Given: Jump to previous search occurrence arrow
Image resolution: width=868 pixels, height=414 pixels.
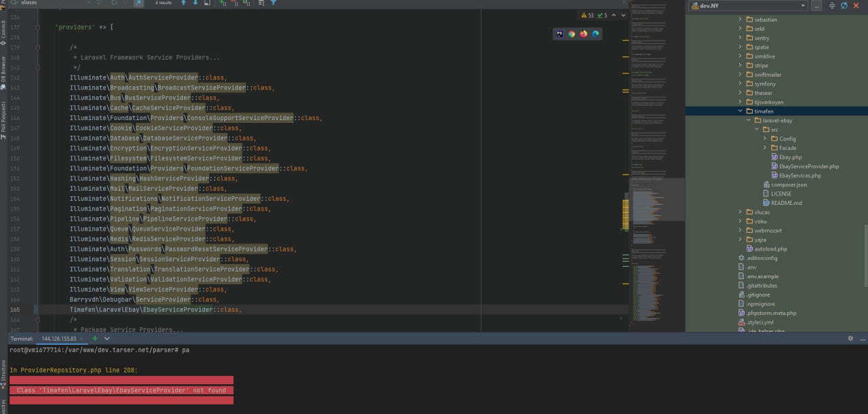Looking at the screenshot, I should coord(183,3).
